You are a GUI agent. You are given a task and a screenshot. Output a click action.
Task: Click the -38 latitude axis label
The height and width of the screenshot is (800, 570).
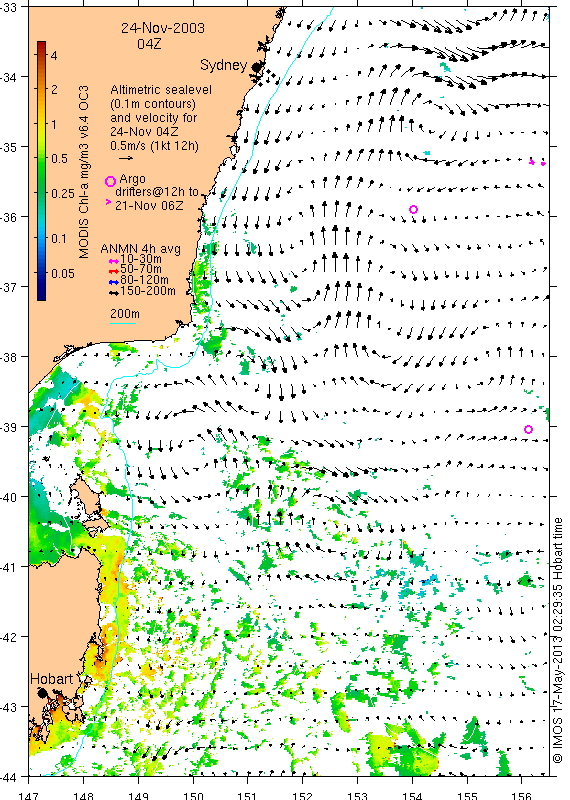9,357
